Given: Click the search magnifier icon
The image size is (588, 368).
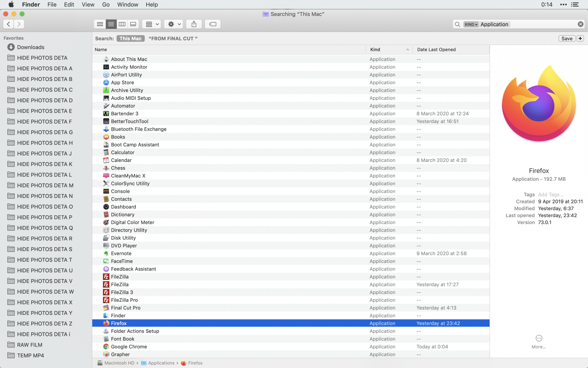Looking at the screenshot, I should click(x=457, y=24).
